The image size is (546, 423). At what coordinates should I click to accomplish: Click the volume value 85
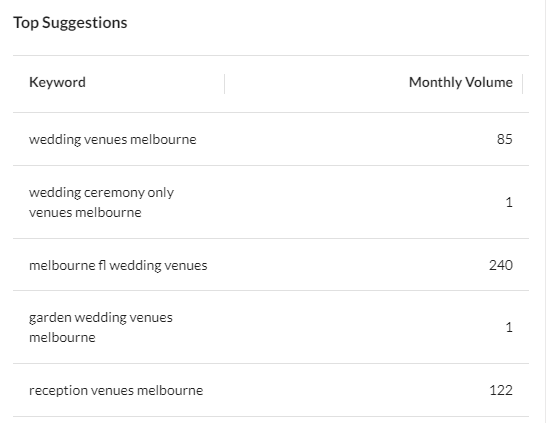pyautogui.click(x=505, y=139)
